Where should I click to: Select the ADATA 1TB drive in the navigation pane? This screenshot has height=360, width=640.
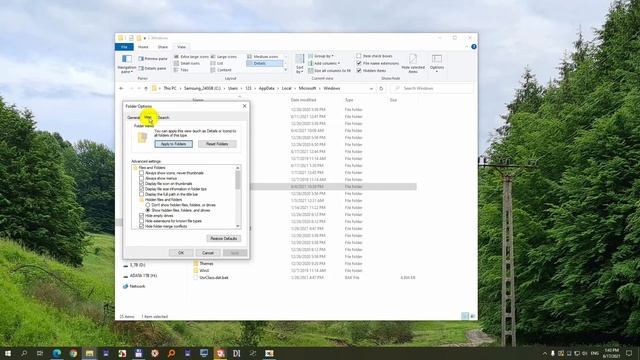(140, 276)
